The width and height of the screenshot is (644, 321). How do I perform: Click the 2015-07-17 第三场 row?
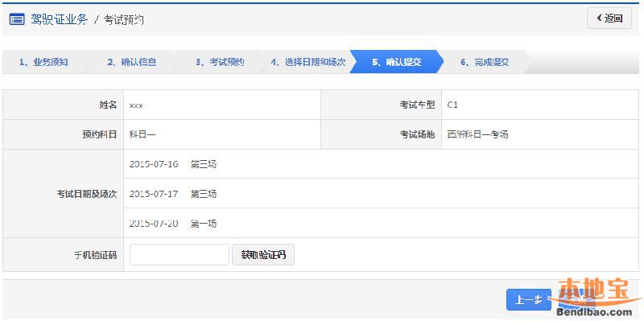(381, 194)
